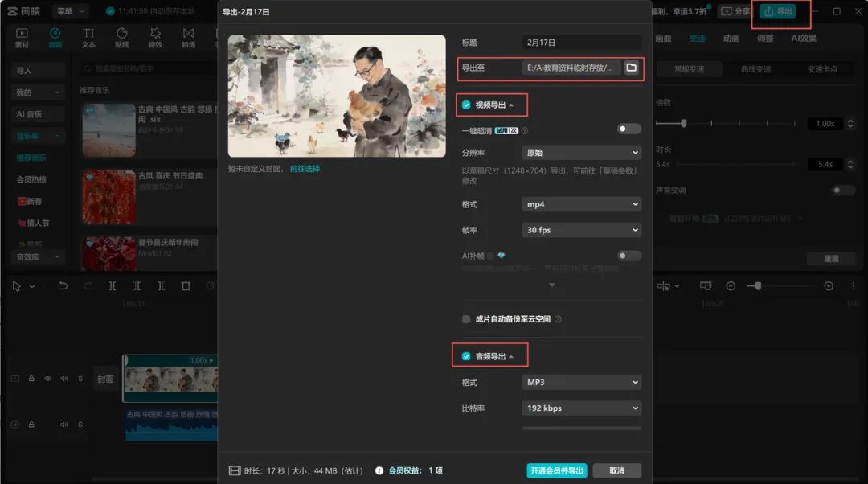Click 开通会员并导出 button

tap(557, 470)
